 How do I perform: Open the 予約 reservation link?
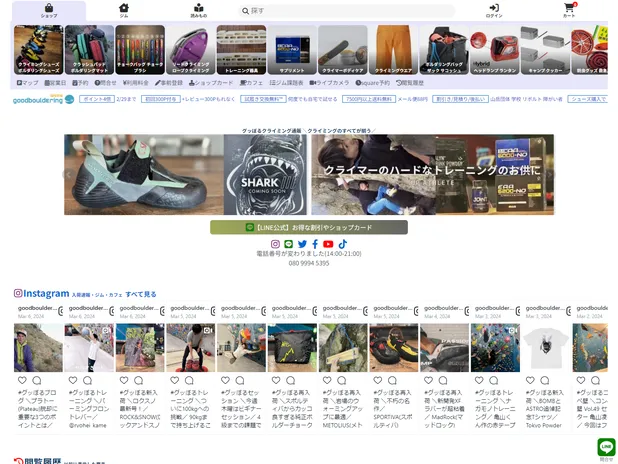[x=80, y=83]
